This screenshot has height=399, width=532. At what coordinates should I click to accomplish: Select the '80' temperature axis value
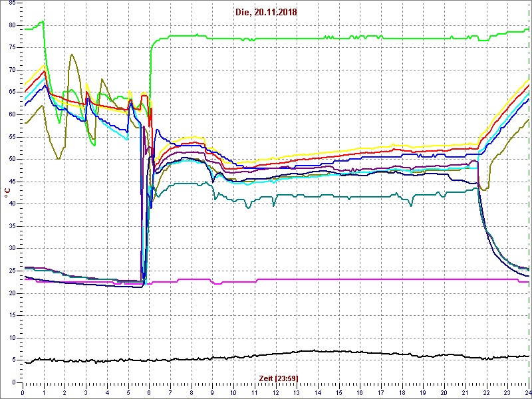(12, 25)
